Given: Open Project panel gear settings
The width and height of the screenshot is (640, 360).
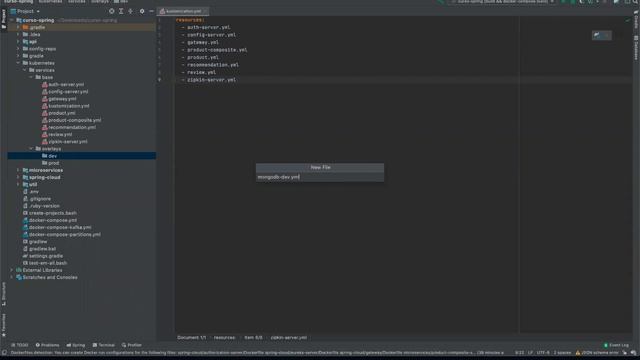Looking at the screenshot, I should coord(142,11).
